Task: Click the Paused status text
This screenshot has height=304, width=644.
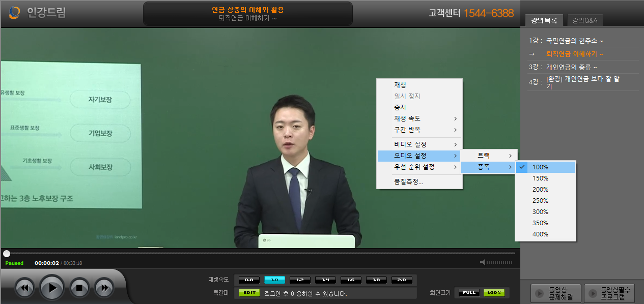Action: pyautogui.click(x=14, y=263)
